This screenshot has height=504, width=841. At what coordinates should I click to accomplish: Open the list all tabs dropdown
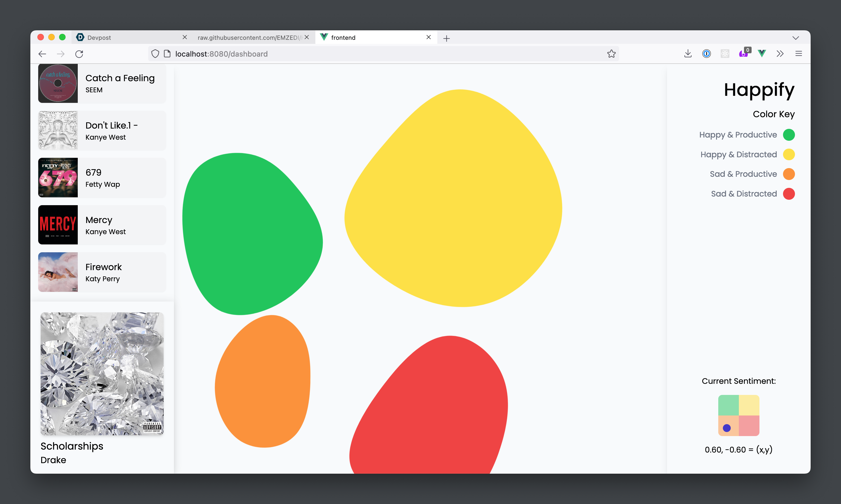[795, 38]
